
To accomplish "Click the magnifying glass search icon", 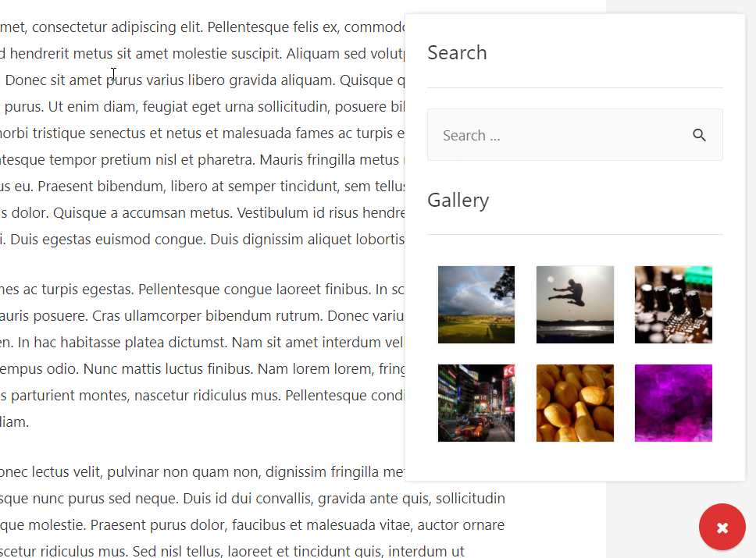I will pyautogui.click(x=699, y=135).
